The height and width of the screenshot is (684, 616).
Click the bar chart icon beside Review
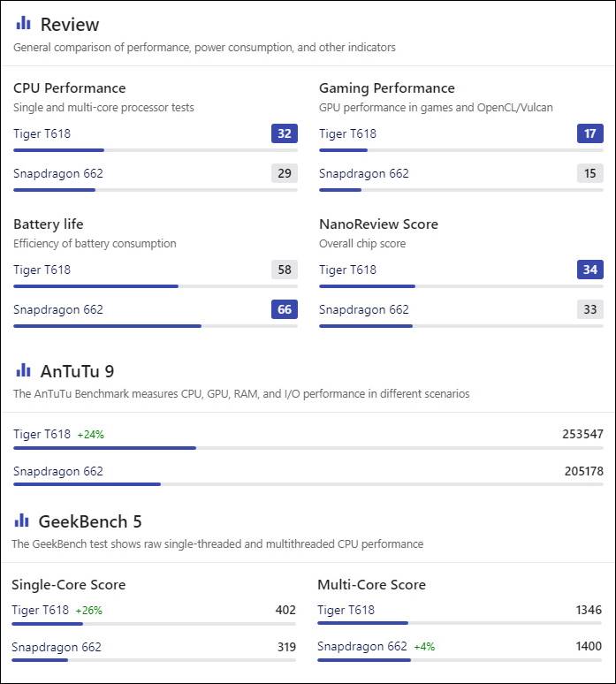coord(23,24)
